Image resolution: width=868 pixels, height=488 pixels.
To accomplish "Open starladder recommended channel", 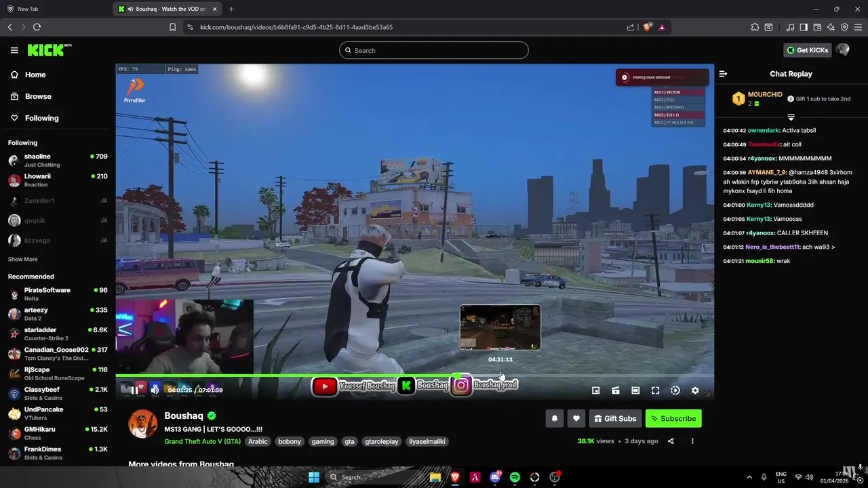I will [58, 334].
